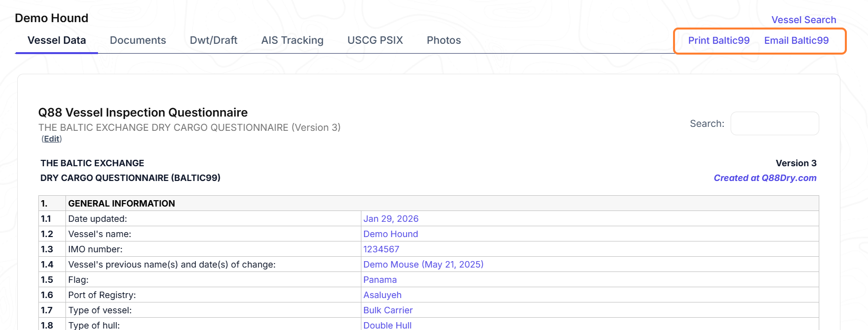The width and height of the screenshot is (868, 330).
Task: Open the USCG PSIX tab
Action: click(x=375, y=40)
